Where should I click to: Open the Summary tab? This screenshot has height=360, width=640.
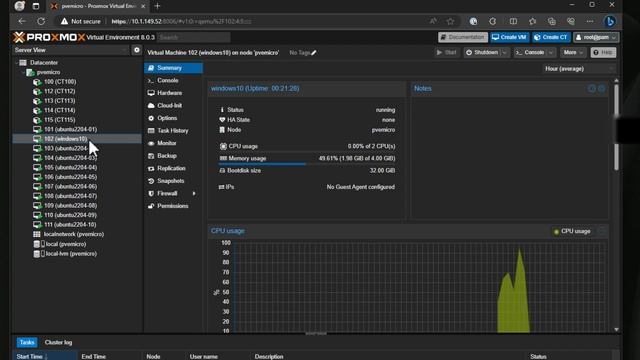(x=173, y=68)
